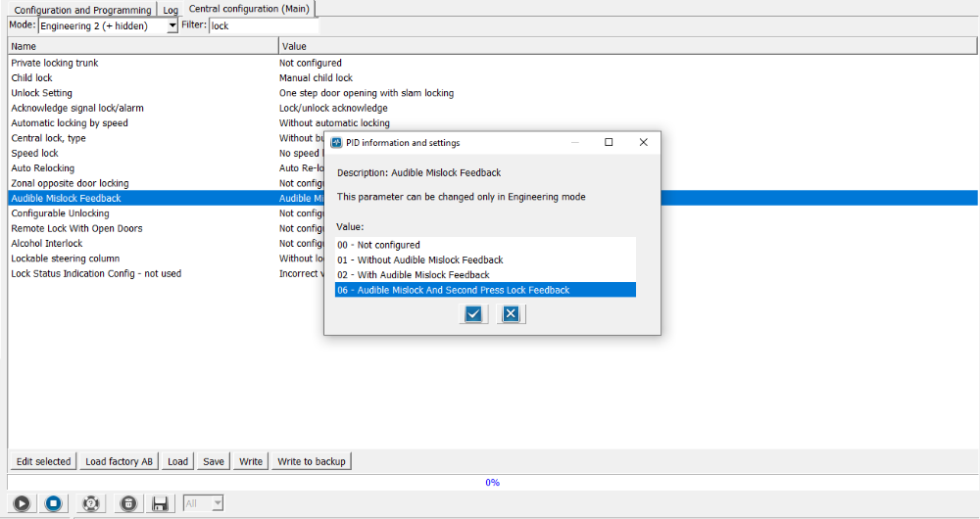The height and width of the screenshot is (519, 980).
Task: Open the help lifebuoy icon
Action: coord(91,503)
